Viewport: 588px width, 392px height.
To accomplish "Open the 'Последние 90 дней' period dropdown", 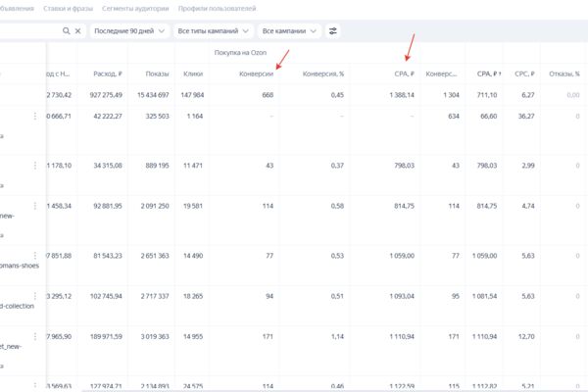I will pos(129,30).
